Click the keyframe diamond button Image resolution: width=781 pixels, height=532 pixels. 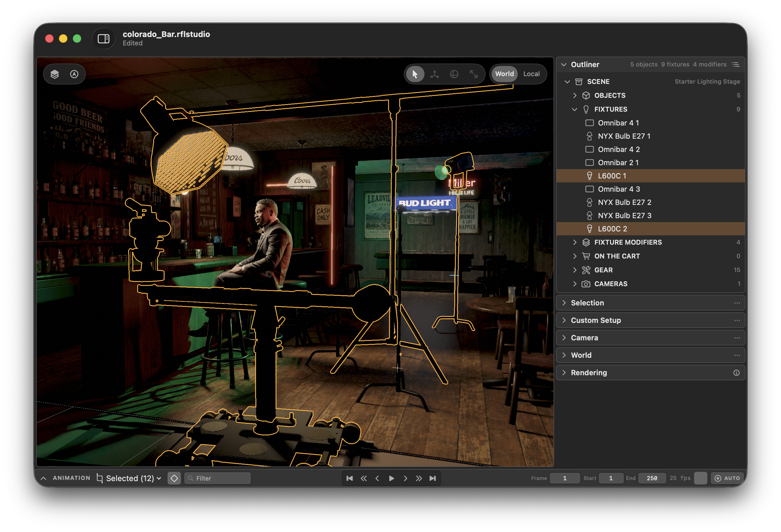point(174,478)
